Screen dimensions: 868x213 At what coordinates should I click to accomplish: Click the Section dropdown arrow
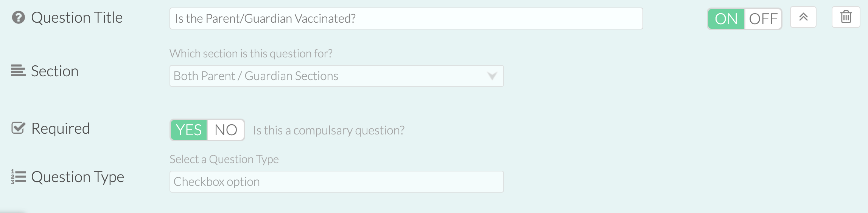click(492, 76)
